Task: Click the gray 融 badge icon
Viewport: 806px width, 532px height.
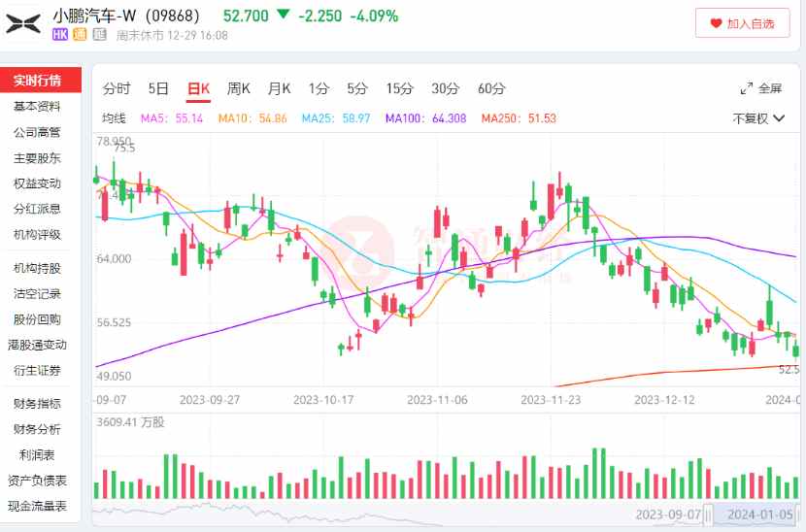Action: click(100, 34)
